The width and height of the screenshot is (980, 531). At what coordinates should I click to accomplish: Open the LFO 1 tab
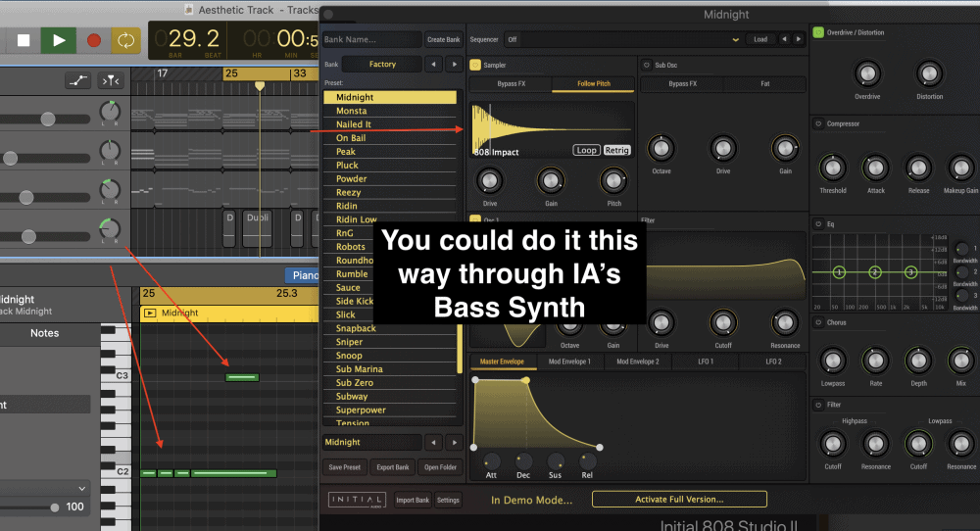click(705, 362)
